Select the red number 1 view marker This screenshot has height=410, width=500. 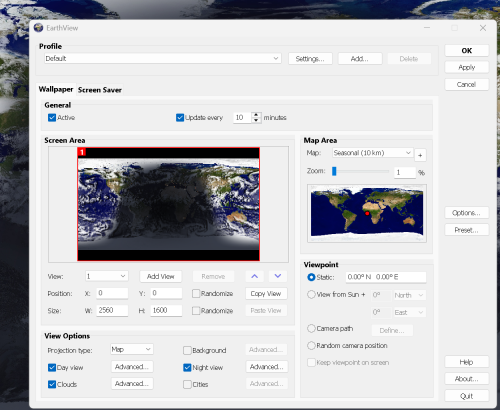[x=82, y=152]
